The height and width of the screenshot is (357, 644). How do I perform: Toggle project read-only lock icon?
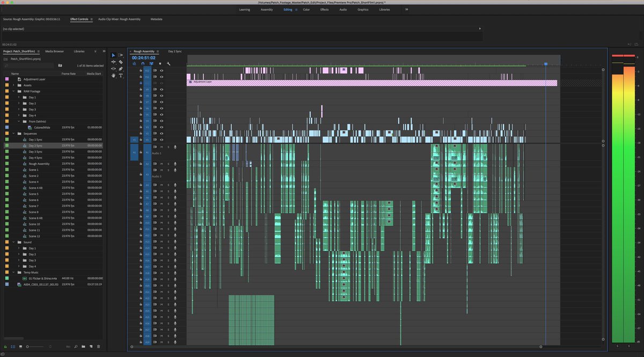click(6, 347)
